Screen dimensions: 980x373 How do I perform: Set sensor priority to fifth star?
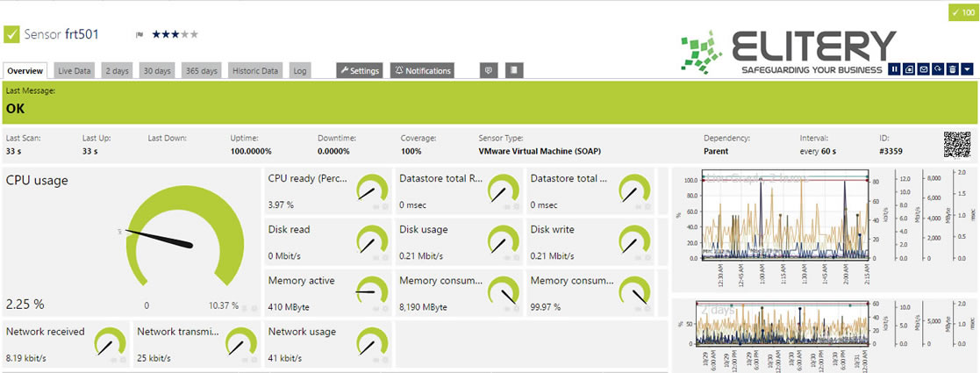tap(194, 34)
